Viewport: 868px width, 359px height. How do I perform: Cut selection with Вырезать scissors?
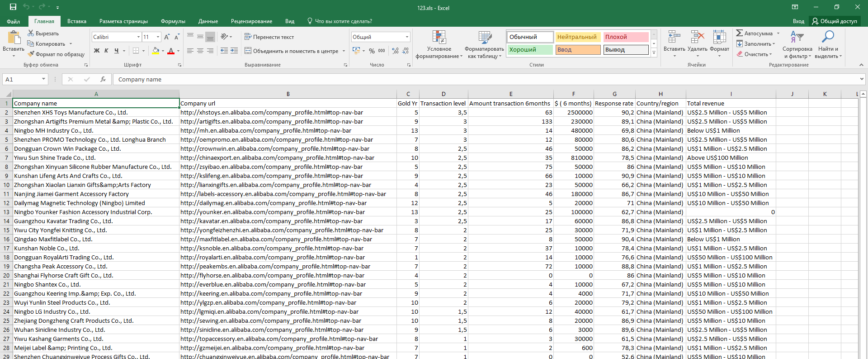tap(43, 34)
